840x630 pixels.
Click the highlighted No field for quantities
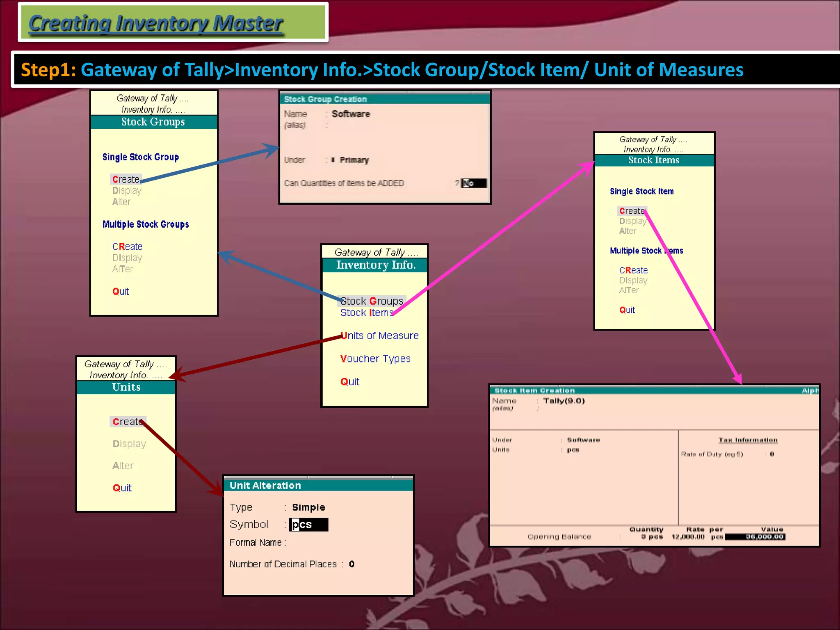474,183
